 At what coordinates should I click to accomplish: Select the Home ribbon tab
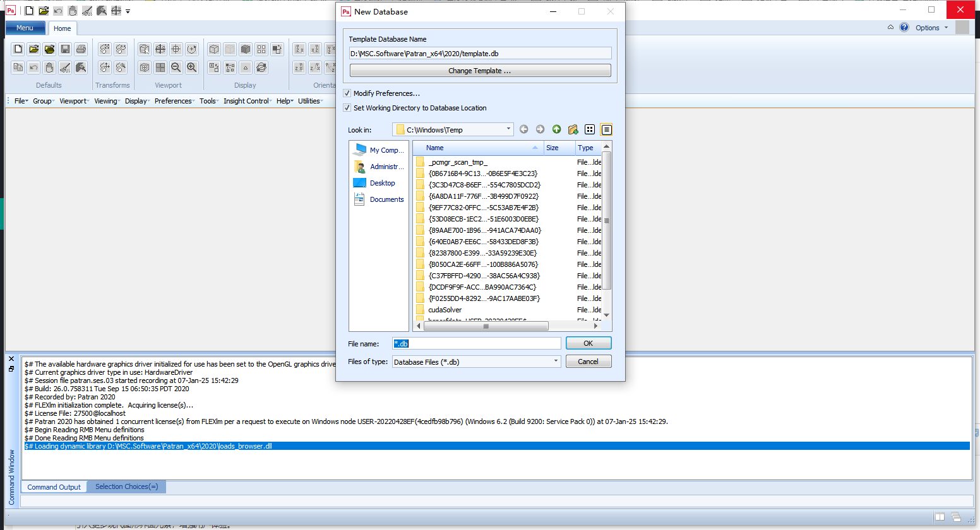[x=63, y=28]
